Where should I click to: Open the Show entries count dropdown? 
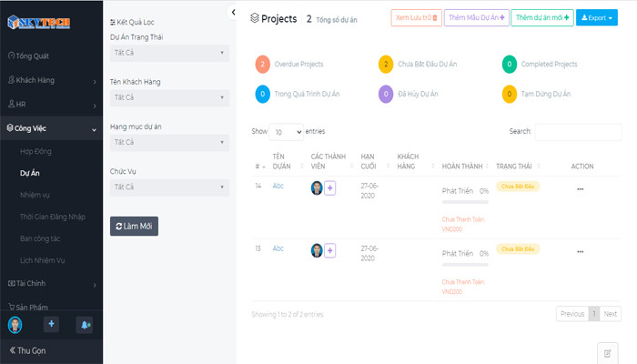(286, 132)
